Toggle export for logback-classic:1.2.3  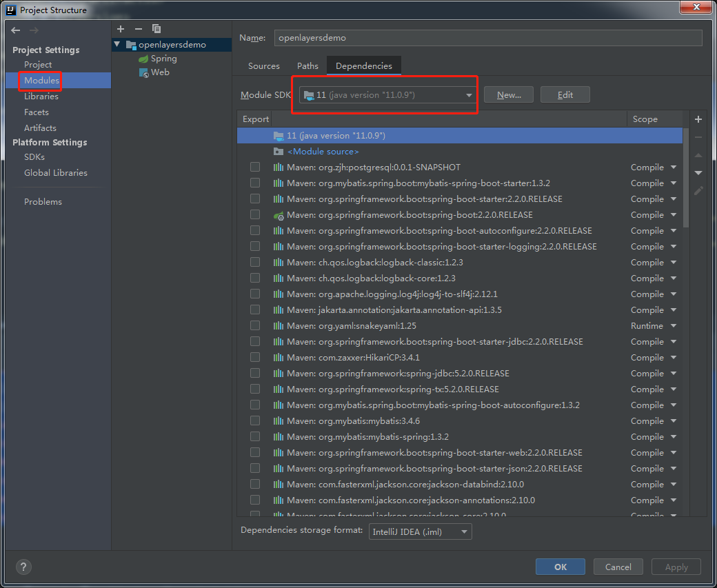tap(255, 262)
